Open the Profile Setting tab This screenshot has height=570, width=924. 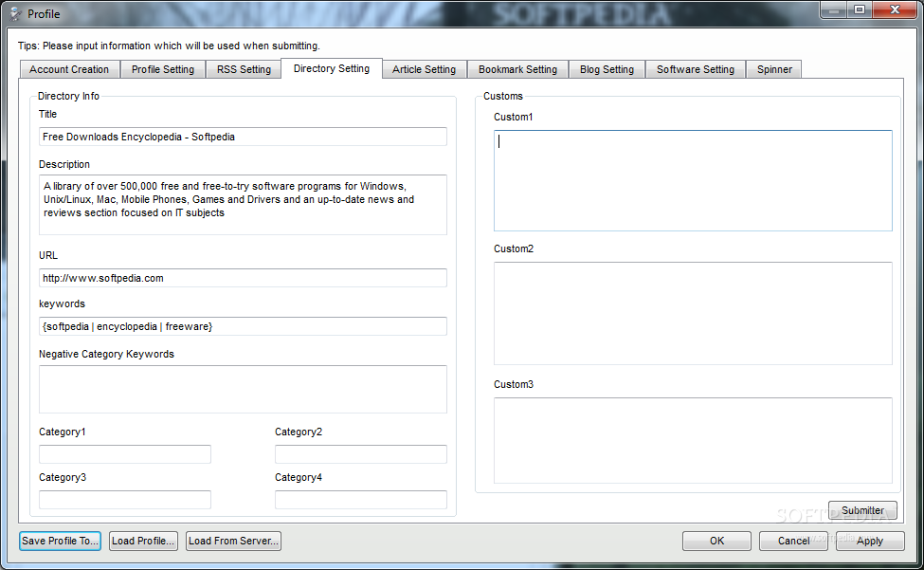[163, 69]
